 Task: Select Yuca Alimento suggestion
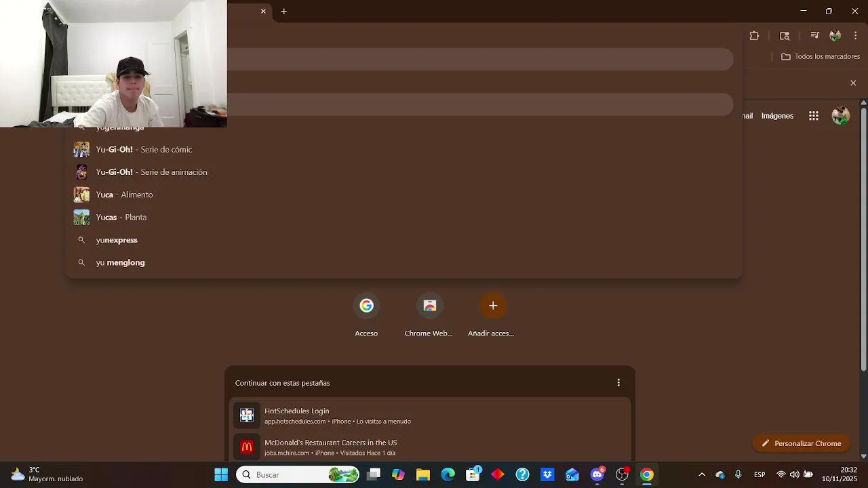pyautogui.click(x=403, y=195)
